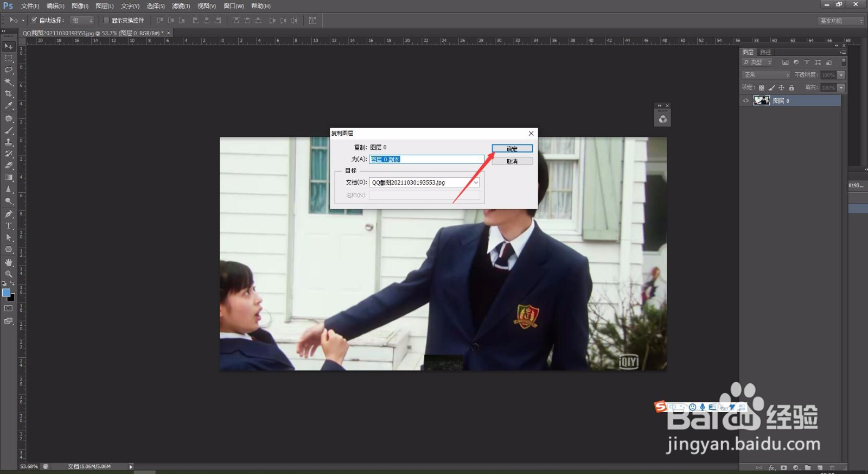Toggle the adjustment layer filter

point(796,62)
